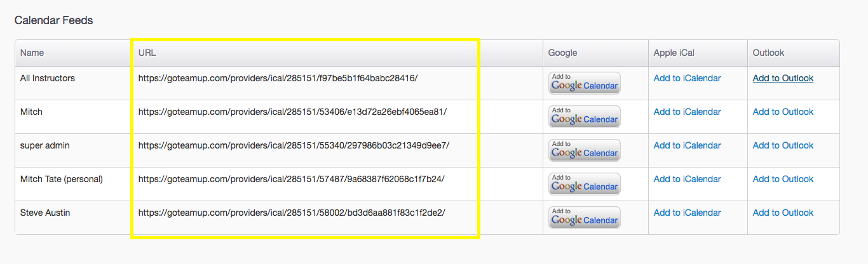
Task: Click Add to Outlook for All Instructors
Action: [783, 78]
